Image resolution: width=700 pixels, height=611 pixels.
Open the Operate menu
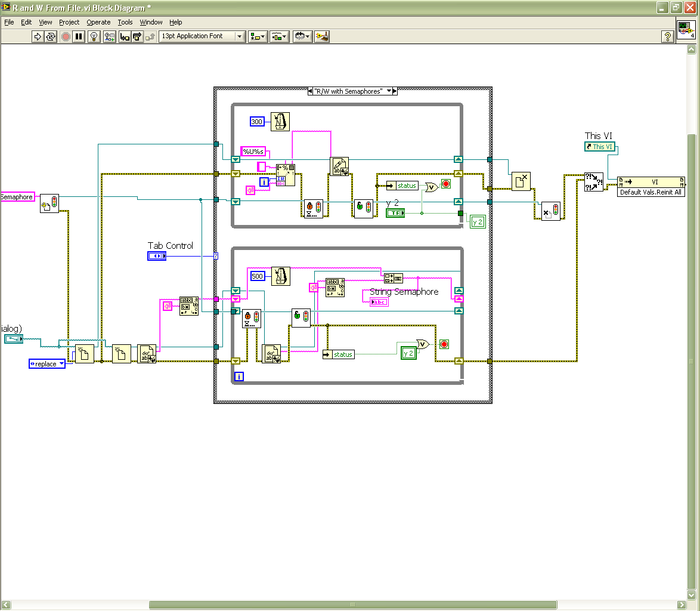click(98, 22)
